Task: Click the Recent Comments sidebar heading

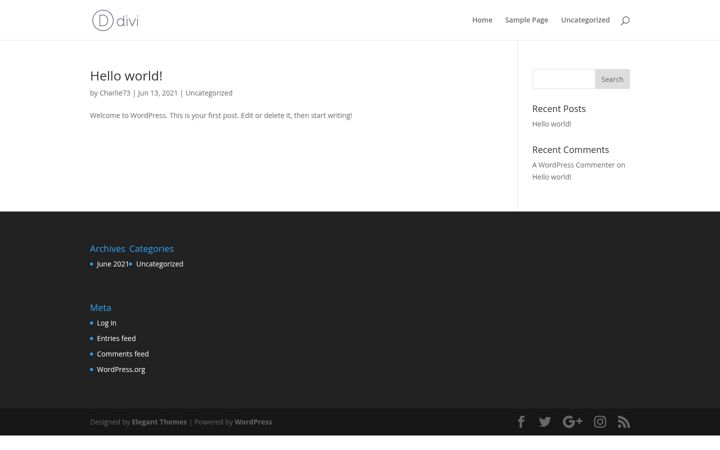Action: 570,150
